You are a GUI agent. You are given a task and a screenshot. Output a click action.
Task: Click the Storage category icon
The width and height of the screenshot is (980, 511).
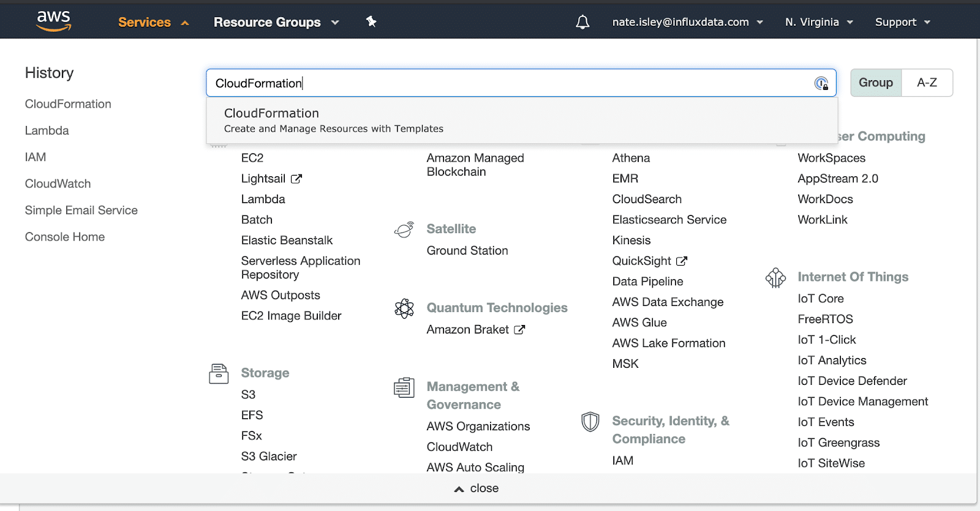[219, 373]
